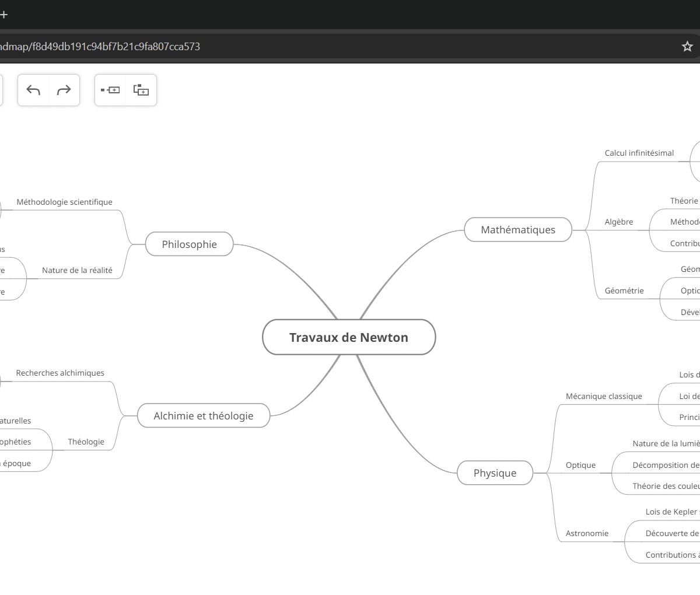Click the add subtopic icon
Image resolution: width=700 pixels, height=595 pixels.
pos(141,90)
